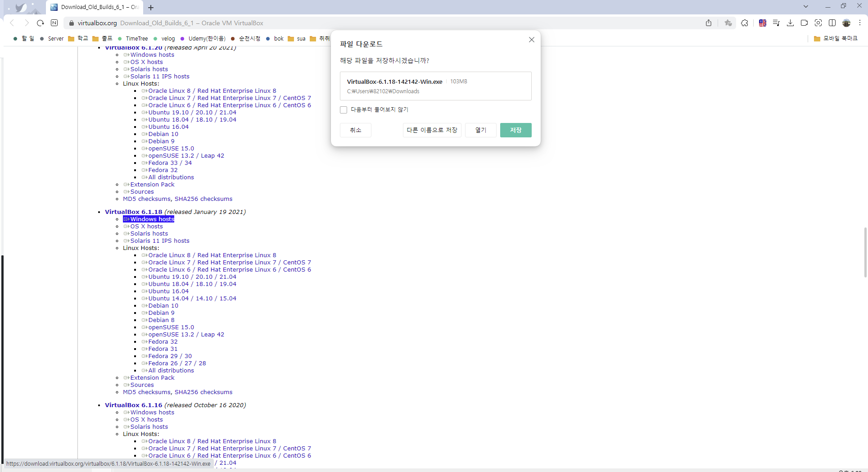868x472 pixels.
Task: Open the bok bookmark
Action: pyautogui.click(x=275, y=39)
